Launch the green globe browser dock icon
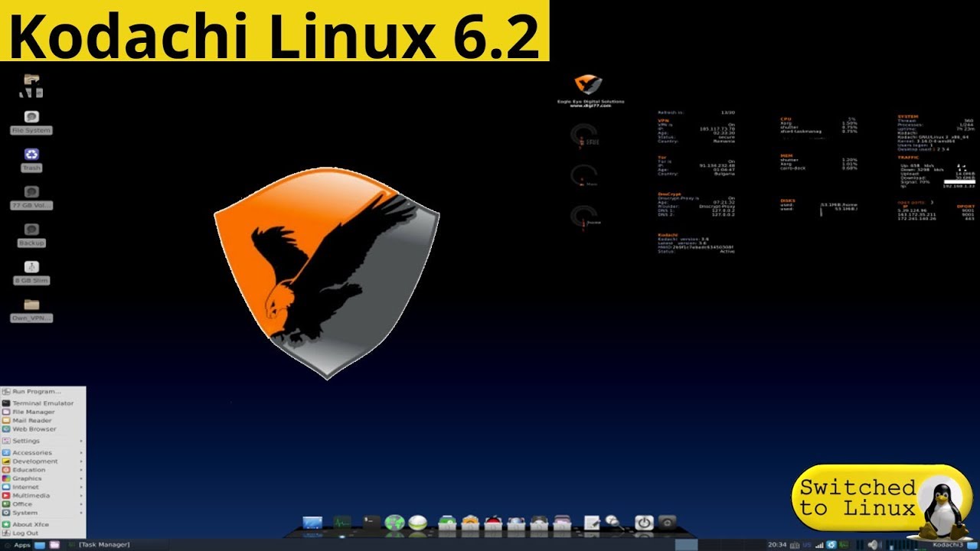Screen dimensions: 980x551 394,523
